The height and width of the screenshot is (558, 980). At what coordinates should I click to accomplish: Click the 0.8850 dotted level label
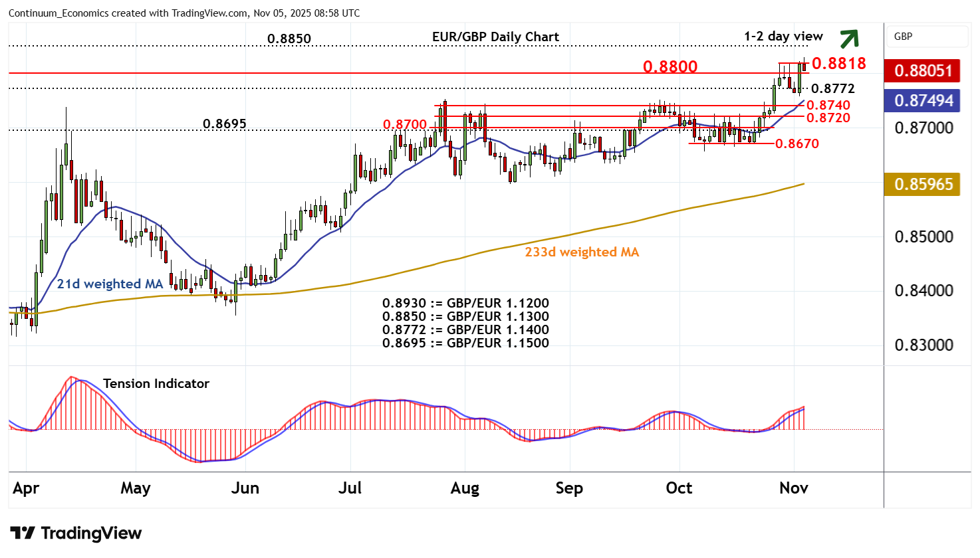(x=289, y=39)
